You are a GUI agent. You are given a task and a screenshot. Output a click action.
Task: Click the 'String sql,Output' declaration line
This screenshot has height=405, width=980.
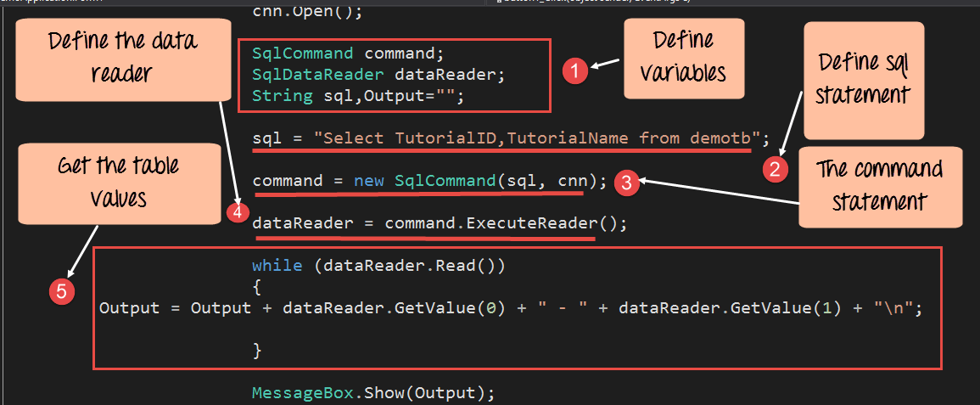[357, 96]
